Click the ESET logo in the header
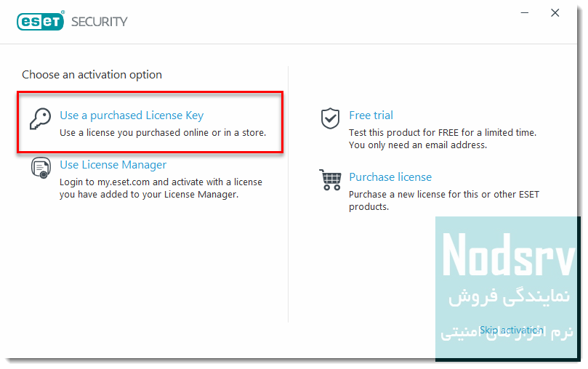 (x=41, y=21)
